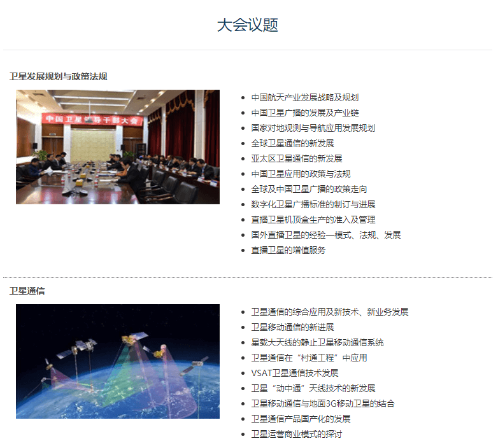Click 直播卫星机顶盒生产的准入及管理 item
This screenshot has width=498, height=448.
[x=313, y=220]
